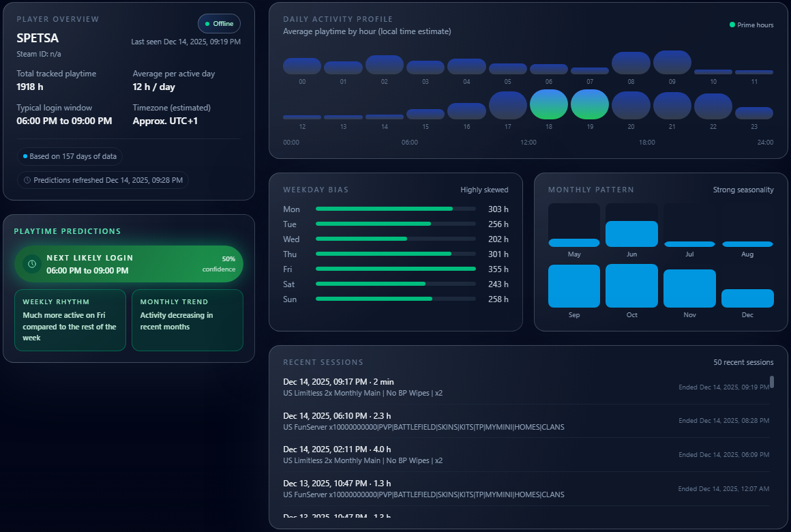This screenshot has width=791, height=532.
Task: Click the blue dot on the 157 days badge
Action: [24, 156]
